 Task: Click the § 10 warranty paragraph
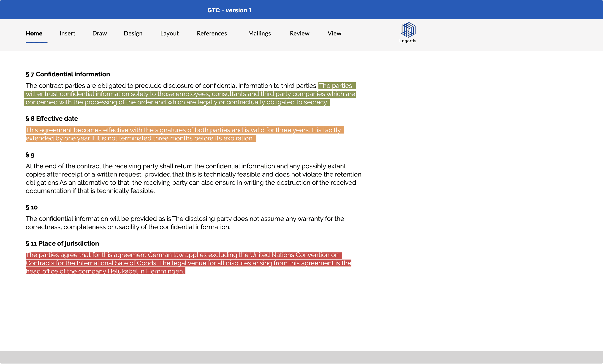[185, 223]
